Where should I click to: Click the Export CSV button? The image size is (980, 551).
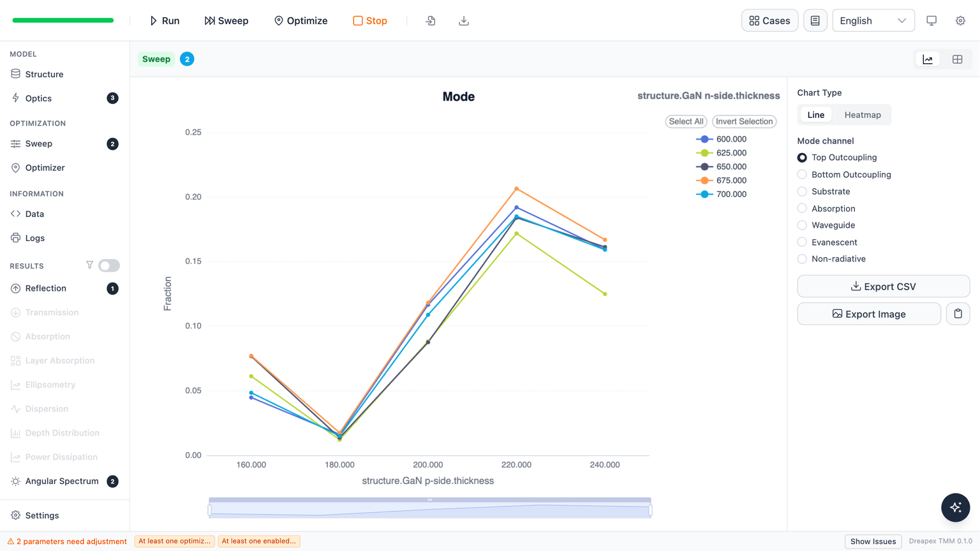tap(883, 286)
